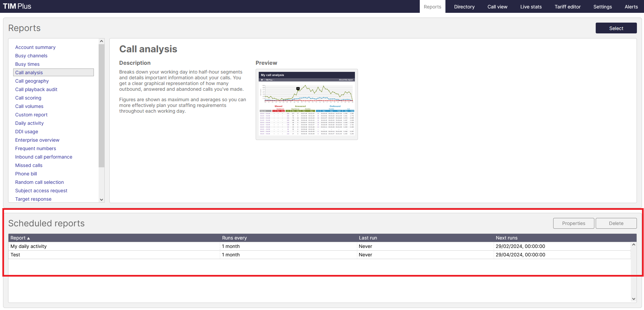Open the Call analysis preview thumbnail
644x310 pixels.
click(306, 104)
